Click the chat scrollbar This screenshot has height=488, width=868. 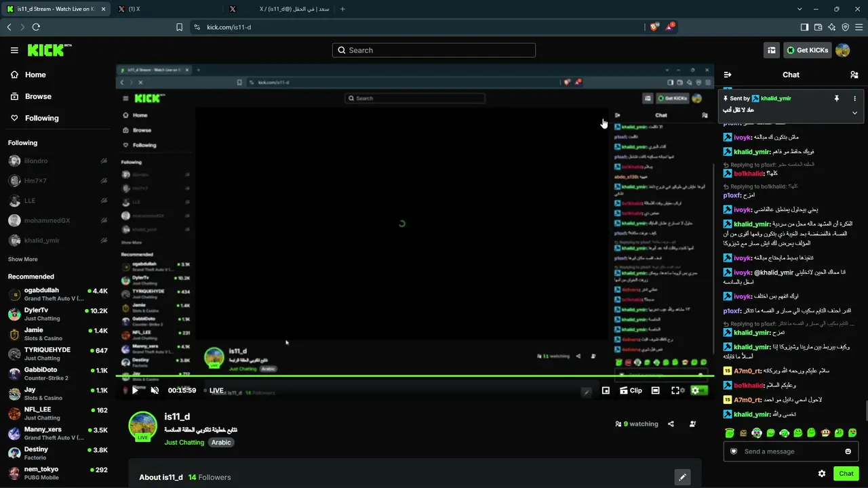coord(865,410)
